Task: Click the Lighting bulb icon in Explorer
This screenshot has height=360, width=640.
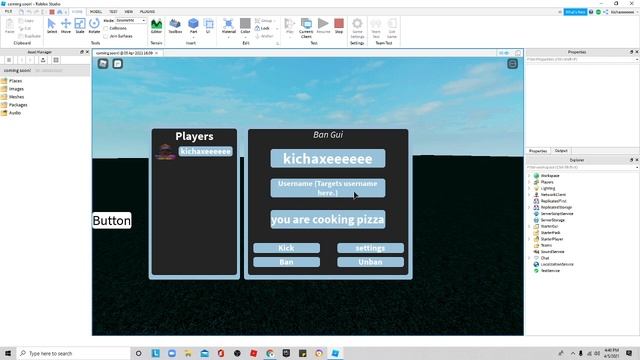Action: point(536,188)
